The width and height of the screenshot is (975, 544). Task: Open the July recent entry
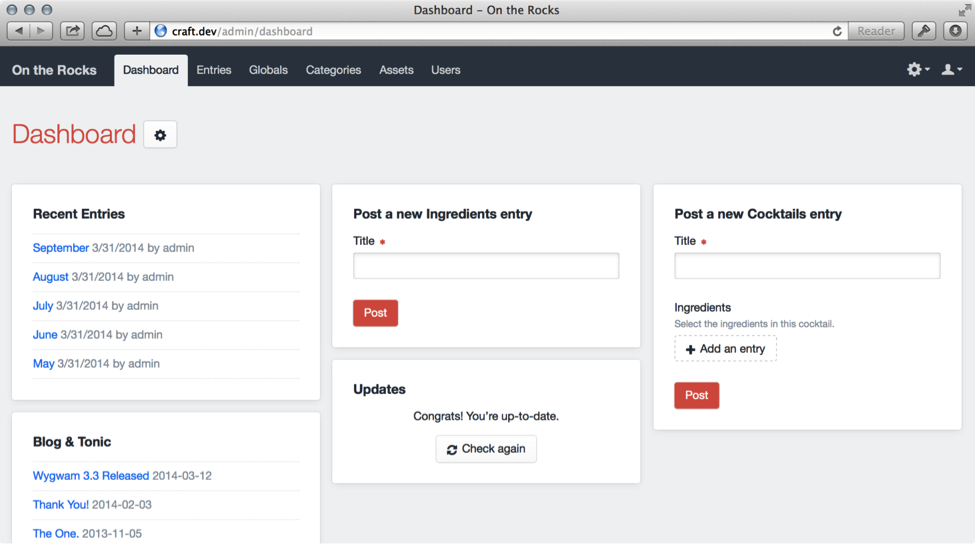coord(43,306)
